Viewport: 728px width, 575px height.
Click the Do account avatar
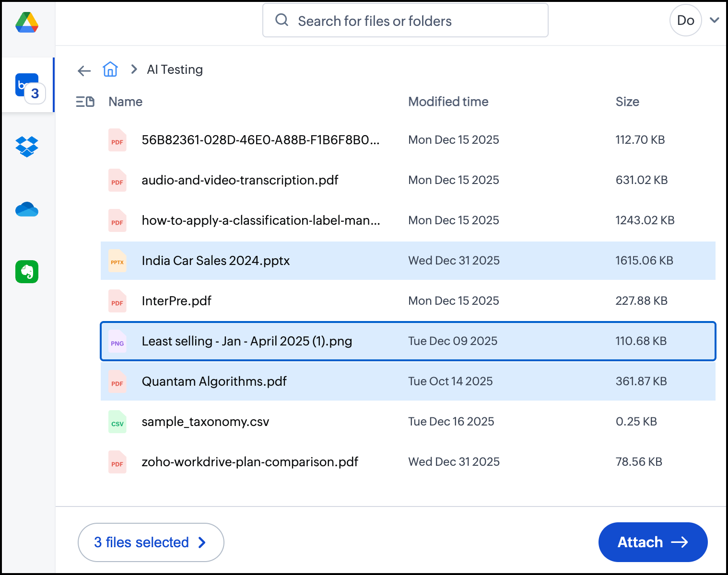[685, 20]
